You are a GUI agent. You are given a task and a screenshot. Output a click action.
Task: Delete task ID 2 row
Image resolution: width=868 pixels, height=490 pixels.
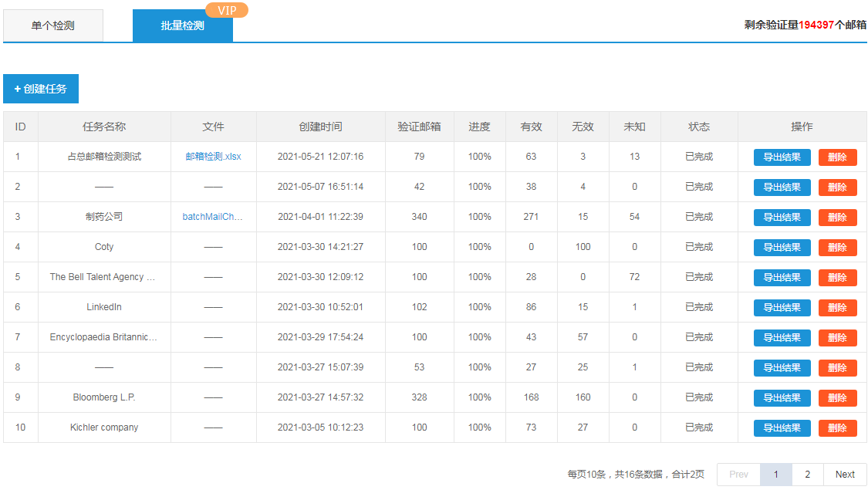[838, 188]
